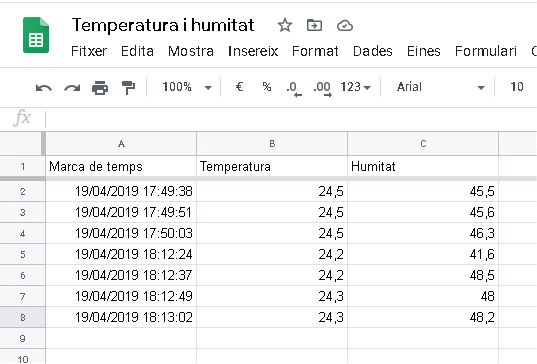This screenshot has width=537, height=364.
Task: Select the paint format roller icon
Action: 128,88
